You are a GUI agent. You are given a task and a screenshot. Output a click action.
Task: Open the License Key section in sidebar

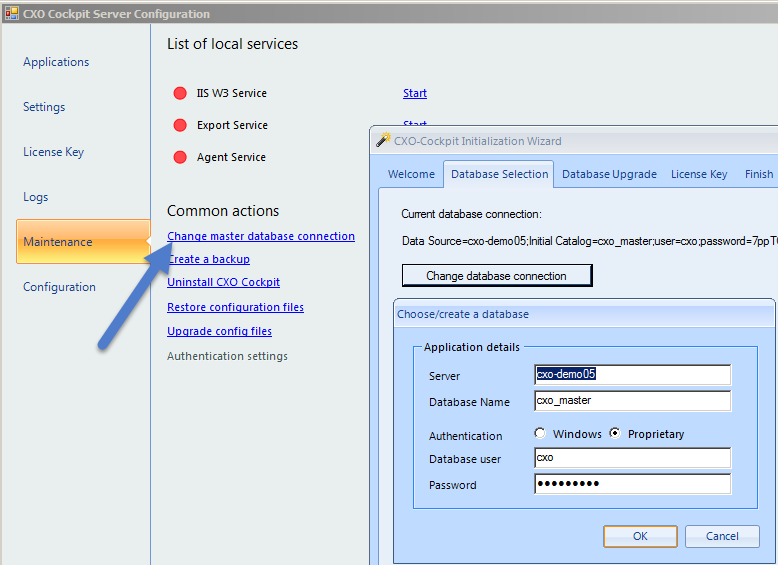[54, 152]
